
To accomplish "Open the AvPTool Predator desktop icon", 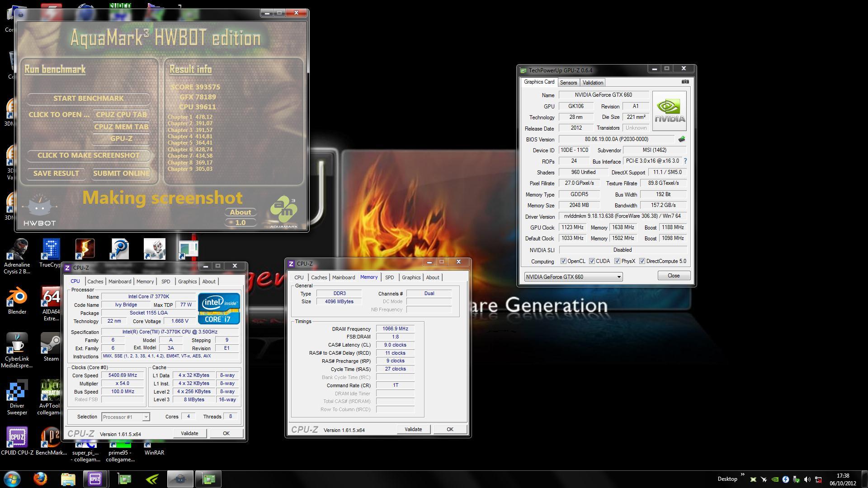I will point(50,398).
